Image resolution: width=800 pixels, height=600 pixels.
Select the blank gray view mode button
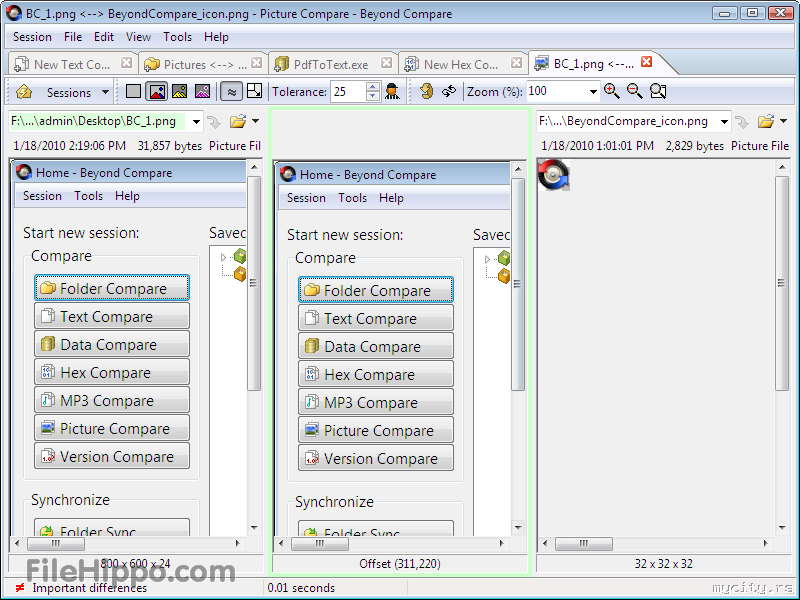click(133, 91)
